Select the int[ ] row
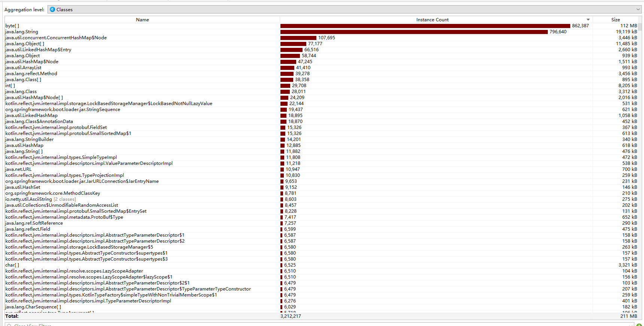 point(321,86)
